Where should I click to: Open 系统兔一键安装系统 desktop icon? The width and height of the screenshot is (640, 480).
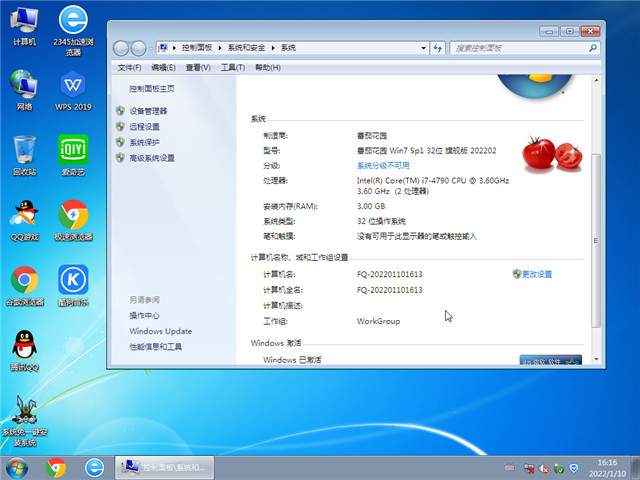tap(24, 420)
